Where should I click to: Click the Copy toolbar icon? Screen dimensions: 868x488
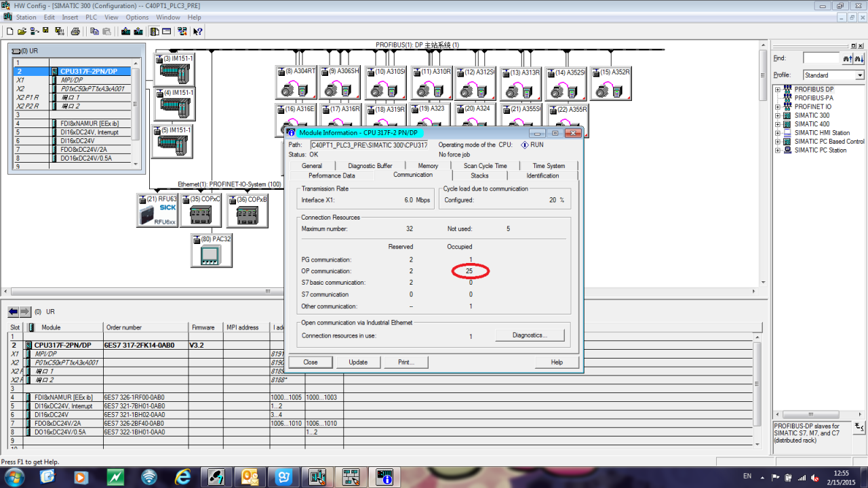(x=94, y=31)
